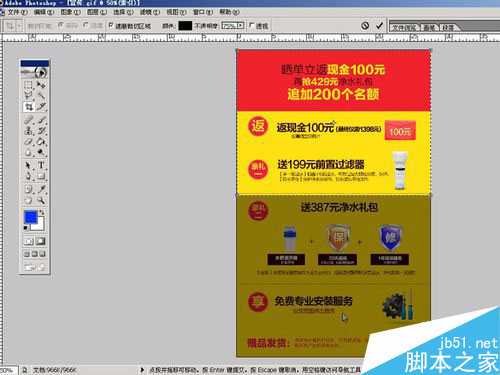The image size is (500, 375).
Task: Cancel the current crop operation
Action: [x=365, y=26]
